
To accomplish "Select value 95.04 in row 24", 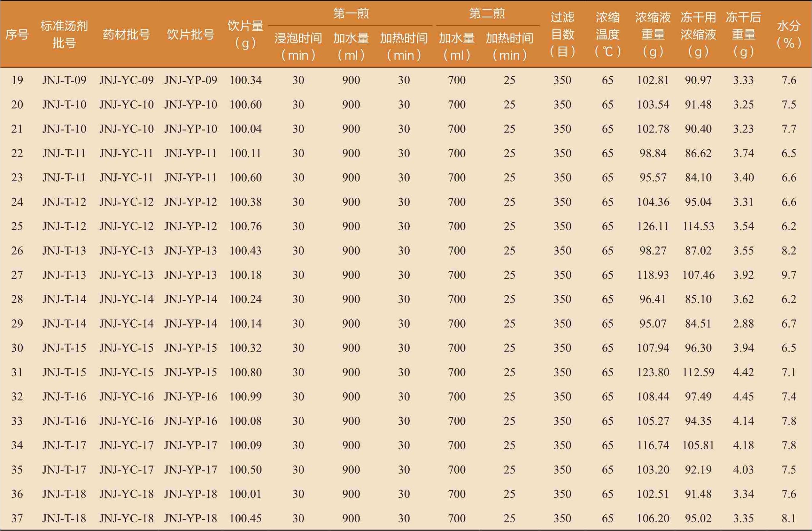I will click(x=698, y=202).
